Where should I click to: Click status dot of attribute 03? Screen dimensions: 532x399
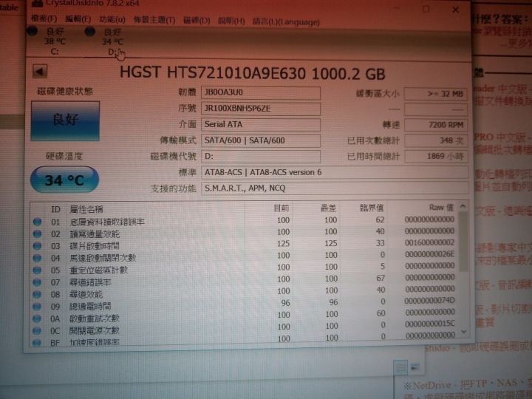pyautogui.click(x=38, y=246)
